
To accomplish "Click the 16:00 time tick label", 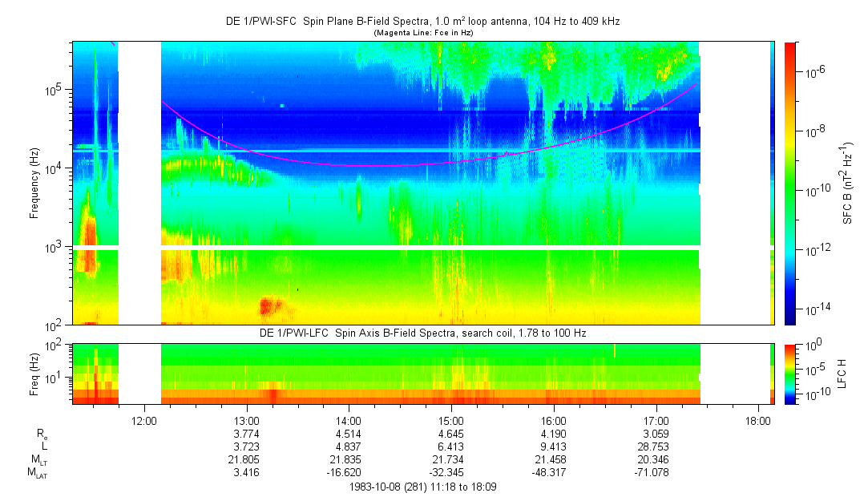I will point(554,421).
